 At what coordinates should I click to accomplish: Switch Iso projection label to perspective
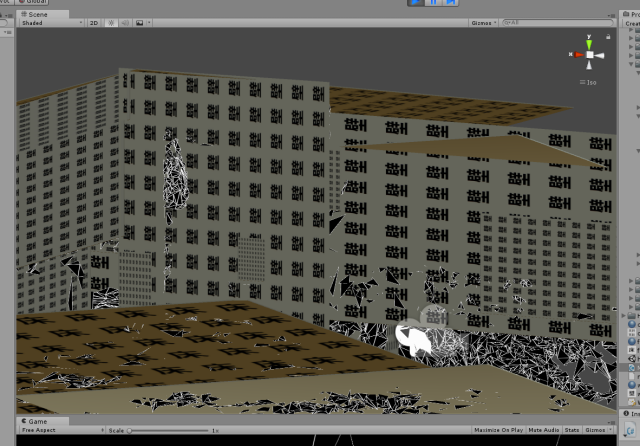(588, 82)
